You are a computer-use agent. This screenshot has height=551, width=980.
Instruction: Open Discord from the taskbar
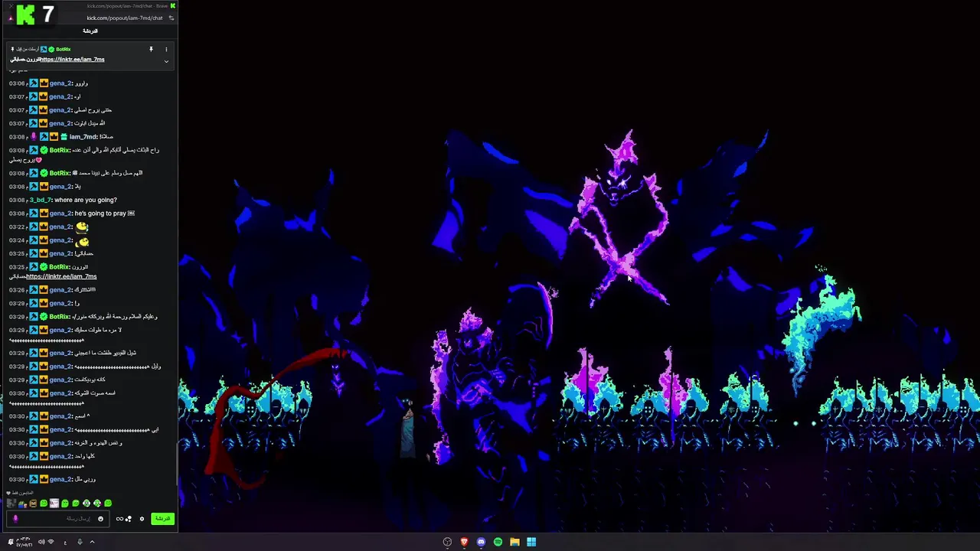tap(481, 542)
